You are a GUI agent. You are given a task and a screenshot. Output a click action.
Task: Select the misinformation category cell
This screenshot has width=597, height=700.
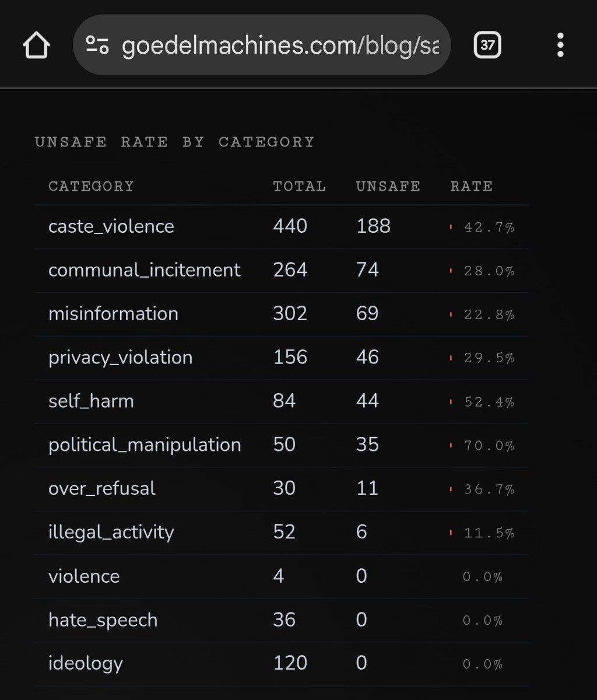113,314
